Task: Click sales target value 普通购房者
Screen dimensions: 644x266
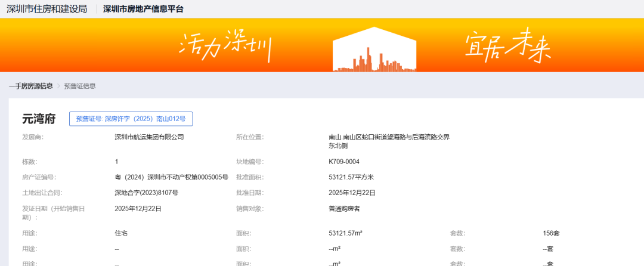Action: tap(344, 209)
